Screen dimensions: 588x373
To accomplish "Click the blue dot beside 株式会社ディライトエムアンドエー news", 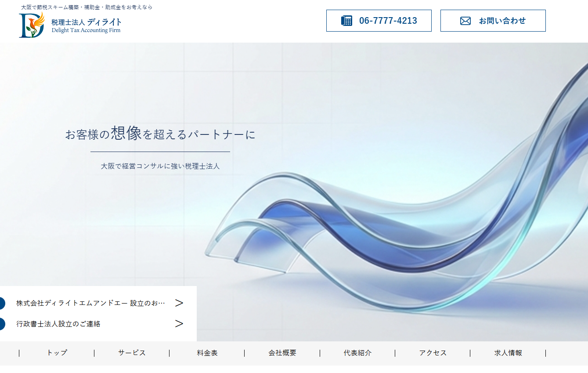I will coord(1,303).
